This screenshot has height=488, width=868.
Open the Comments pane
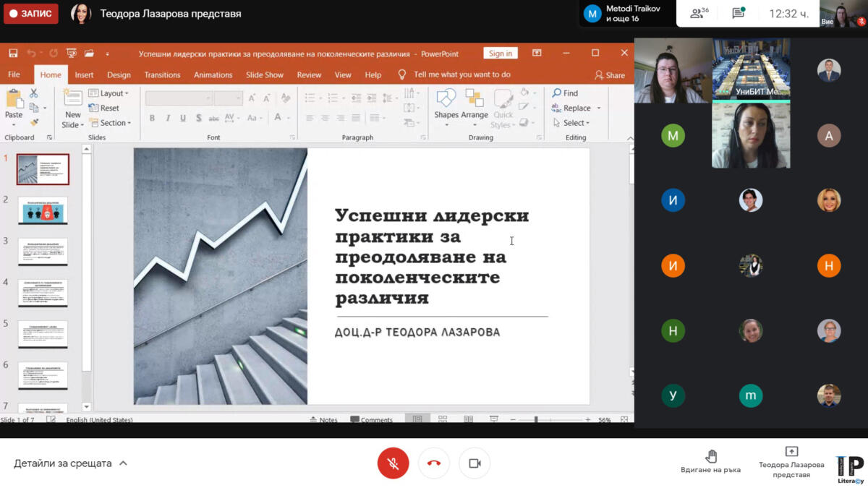[x=371, y=419]
